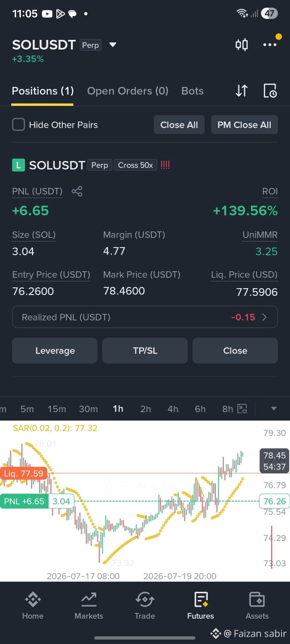290x644 pixels.
Task: Tap the sort positions arrows icon
Action: [242, 91]
